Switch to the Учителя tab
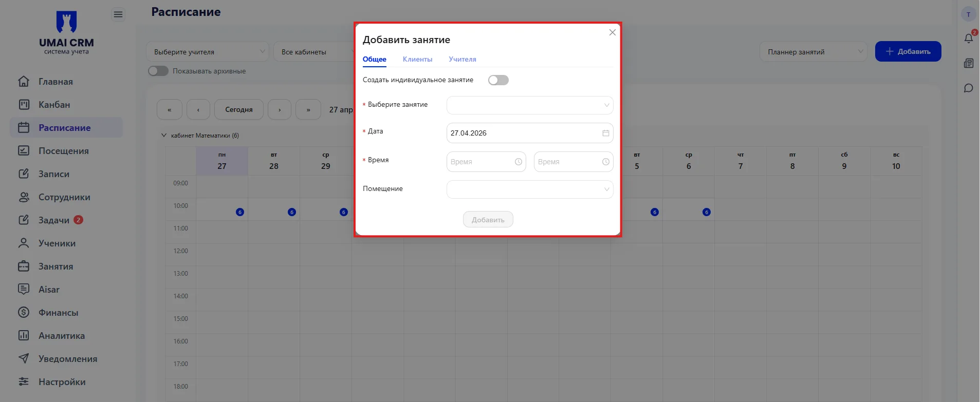Viewport: 980px width, 402px height. (x=463, y=60)
